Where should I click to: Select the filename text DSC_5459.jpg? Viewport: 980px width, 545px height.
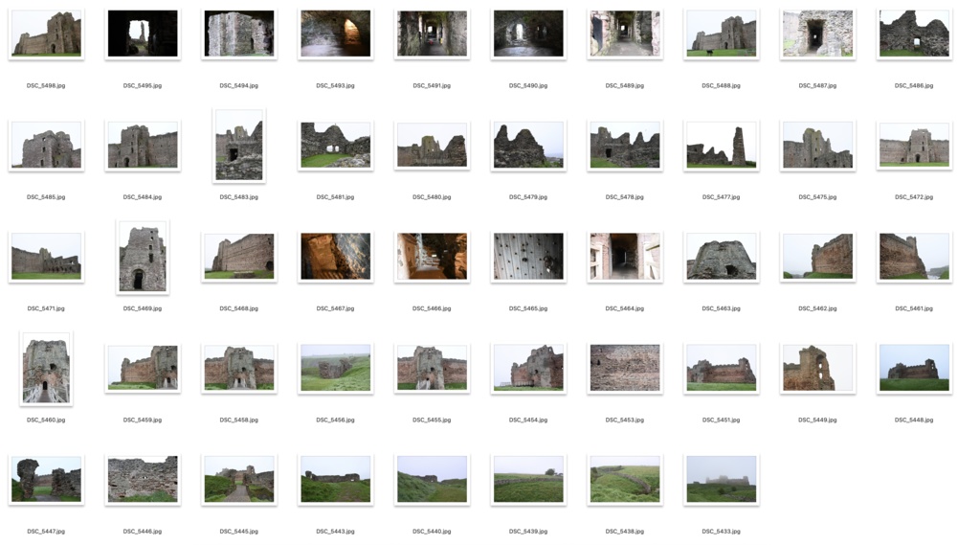pos(143,420)
